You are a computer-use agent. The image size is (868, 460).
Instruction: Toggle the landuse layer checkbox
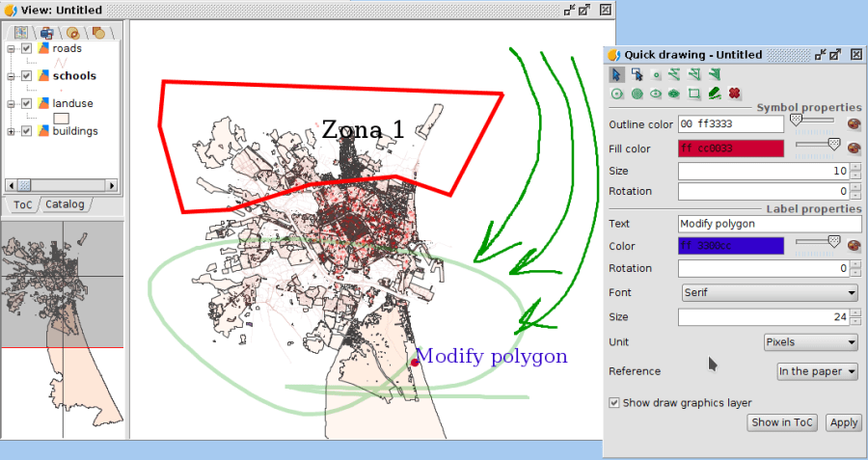pos(27,103)
